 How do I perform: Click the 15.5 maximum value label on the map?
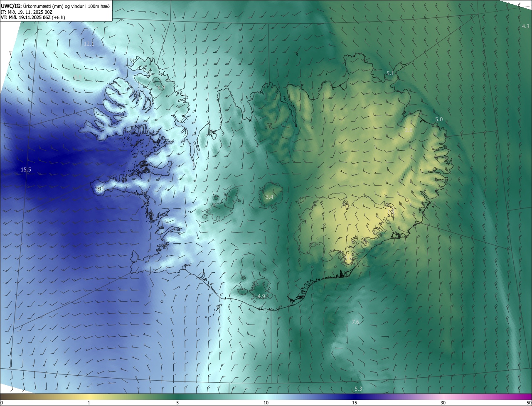tap(26, 169)
